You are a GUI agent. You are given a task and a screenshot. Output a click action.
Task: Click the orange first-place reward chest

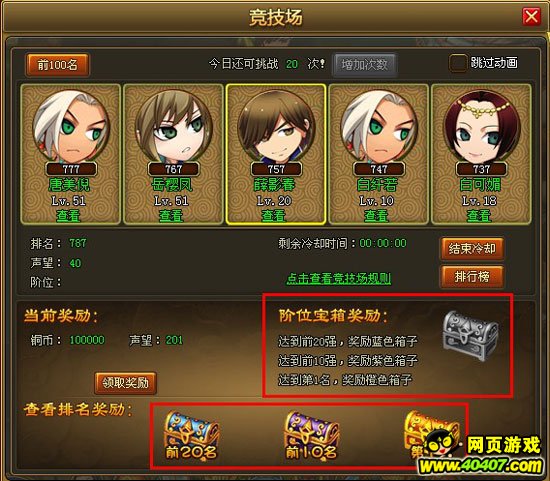pyautogui.click(x=431, y=435)
